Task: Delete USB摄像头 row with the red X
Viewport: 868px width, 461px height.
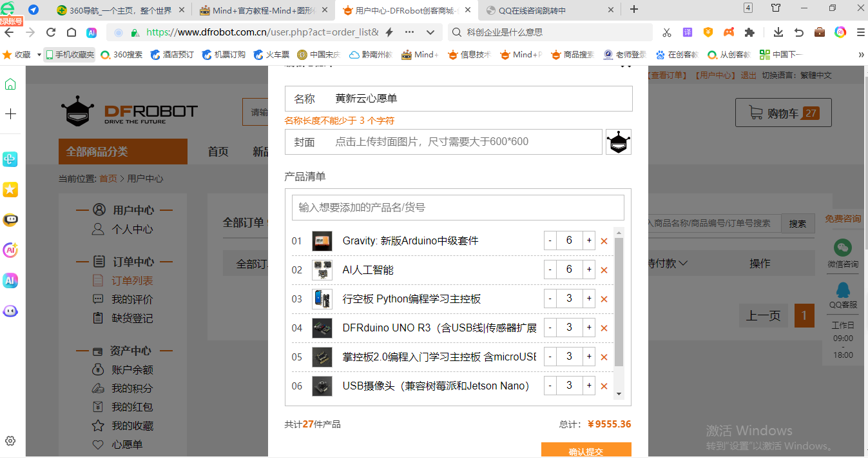Action: click(604, 386)
